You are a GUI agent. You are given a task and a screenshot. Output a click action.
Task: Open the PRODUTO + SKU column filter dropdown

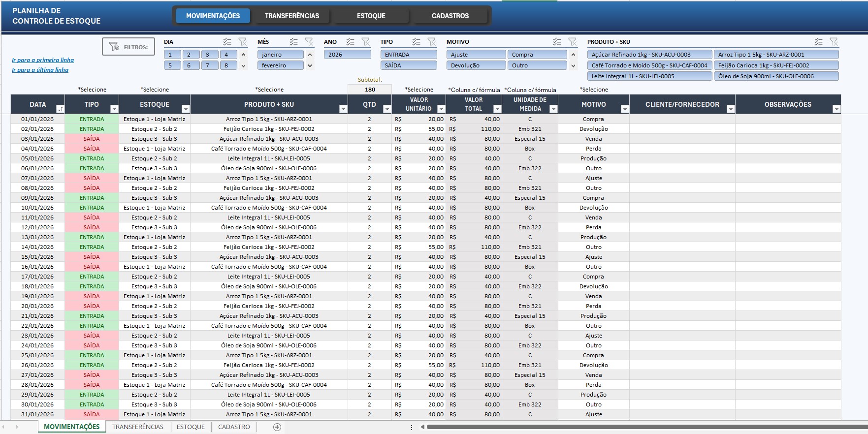coord(343,109)
